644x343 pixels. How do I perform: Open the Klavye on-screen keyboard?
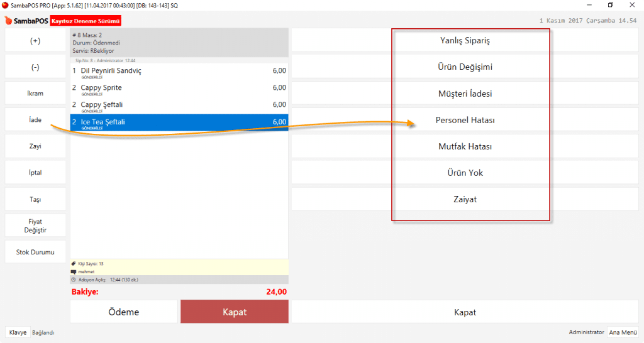18,332
